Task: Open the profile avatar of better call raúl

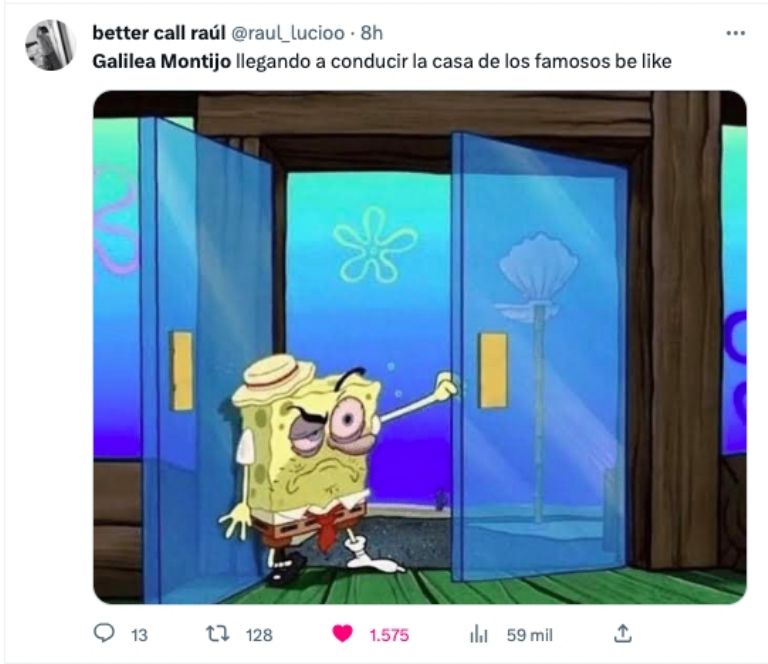Action: 50,45
